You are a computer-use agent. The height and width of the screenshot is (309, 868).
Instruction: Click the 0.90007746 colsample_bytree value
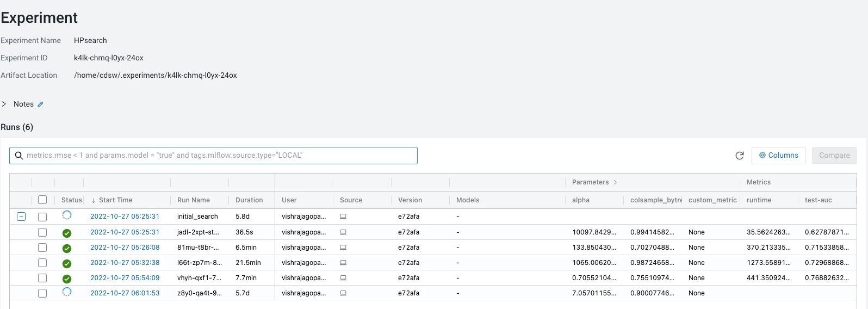click(652, 293)
